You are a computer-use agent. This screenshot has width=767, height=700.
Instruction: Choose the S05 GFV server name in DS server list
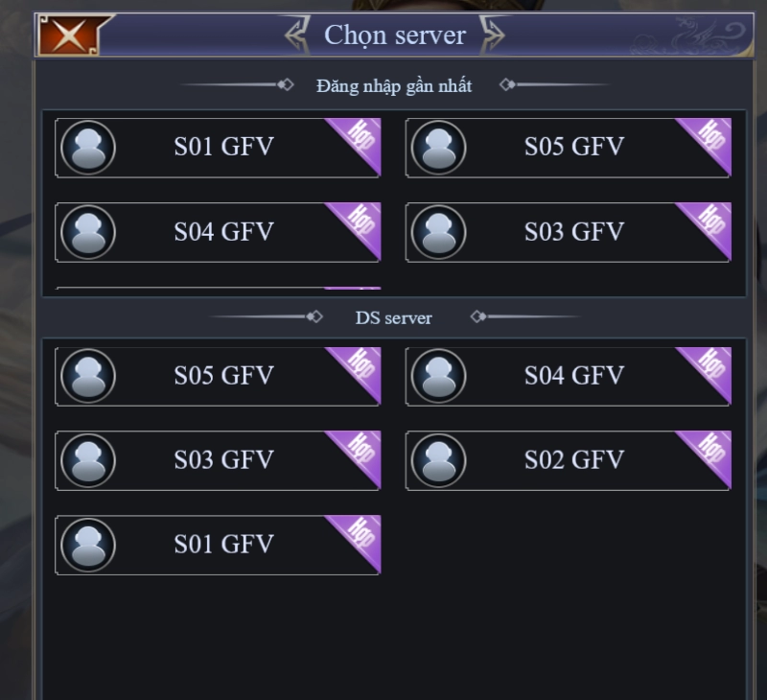pos(223,376)
